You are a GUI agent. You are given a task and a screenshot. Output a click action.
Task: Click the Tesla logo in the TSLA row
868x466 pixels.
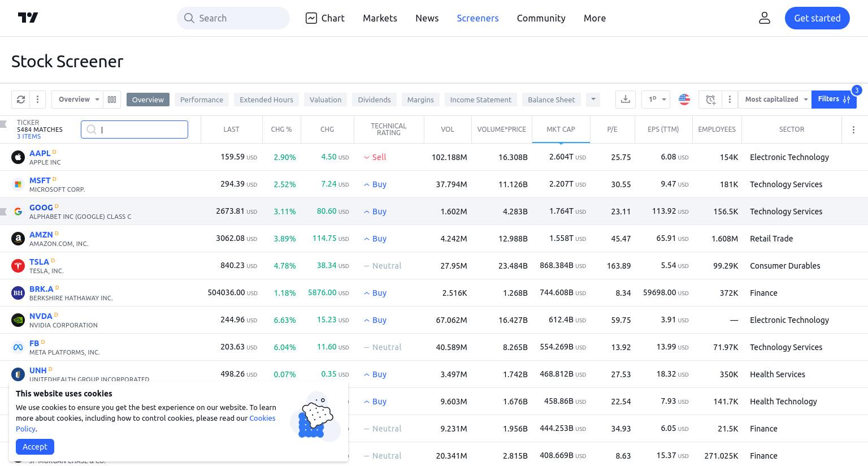click(x=18, y=266)
